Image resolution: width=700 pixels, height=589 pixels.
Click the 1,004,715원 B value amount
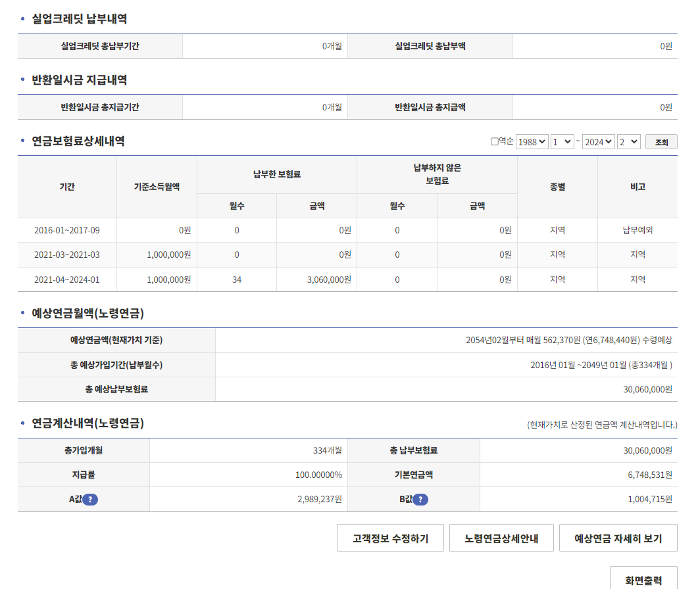coord(650,500)
